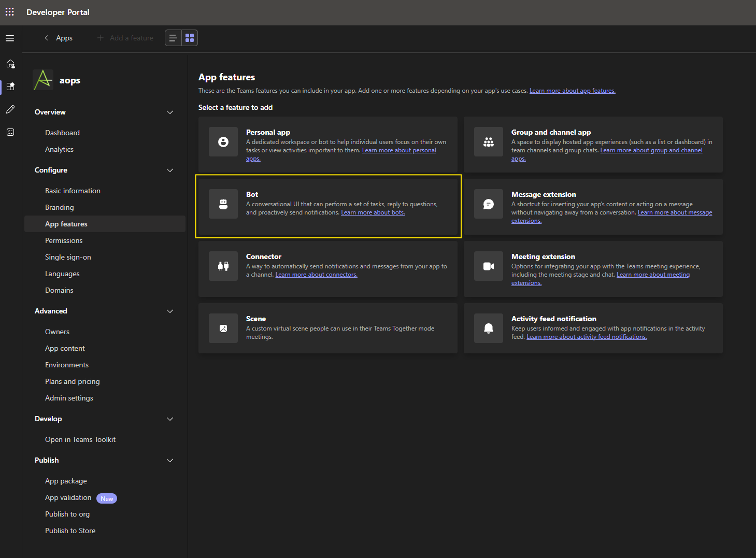Screen dimensions: 756x558
Task: Click the Personal app icon
Action: pyautogui.click(x=223, y=142)
